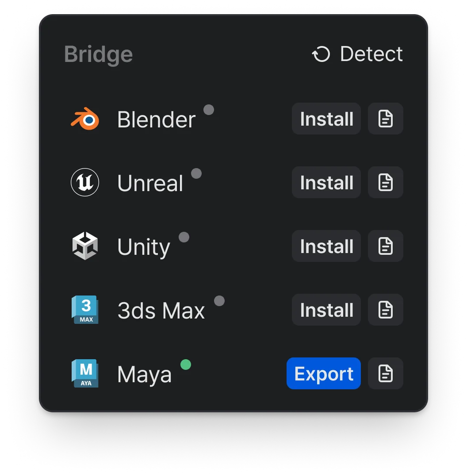
Task: Open the document icon for Unity
Action: (386, 246)
